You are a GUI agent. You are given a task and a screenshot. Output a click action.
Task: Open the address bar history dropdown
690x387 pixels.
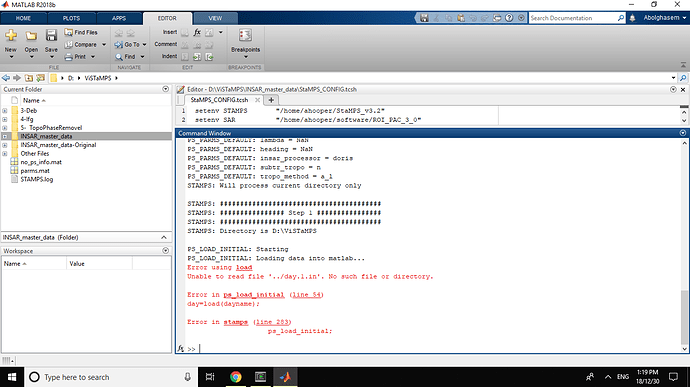673,78
